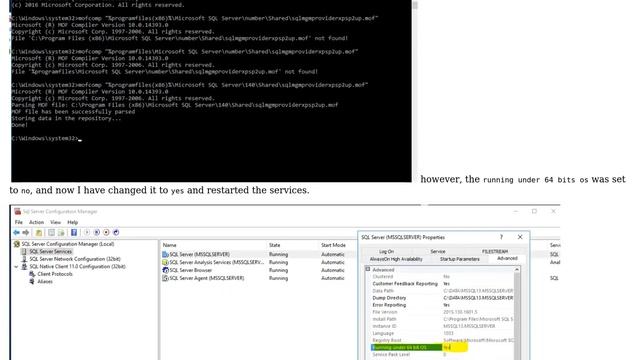Select the SQL Server Agent (MSSQLSERVER) row name
The height and width of the screenshot is (360, 640).
[207, 278]
